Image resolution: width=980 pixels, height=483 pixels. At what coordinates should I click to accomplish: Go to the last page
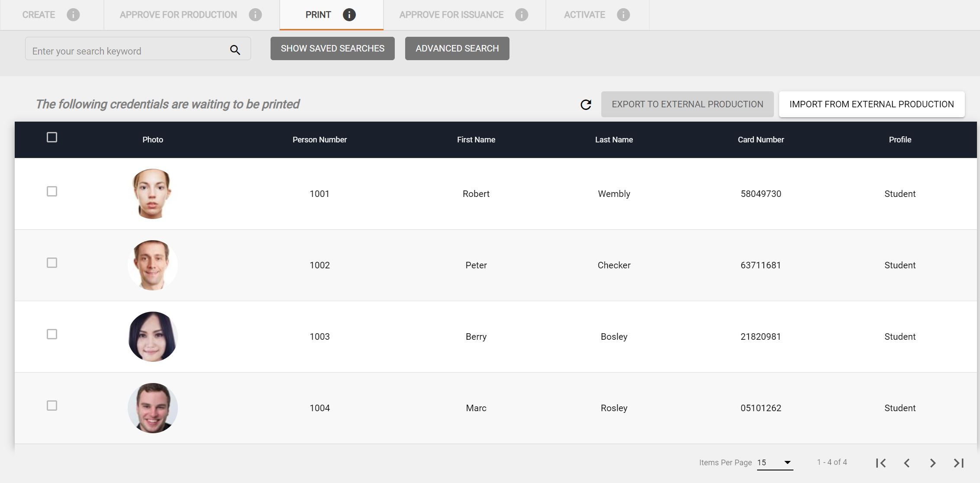click(x=958, y=463)
